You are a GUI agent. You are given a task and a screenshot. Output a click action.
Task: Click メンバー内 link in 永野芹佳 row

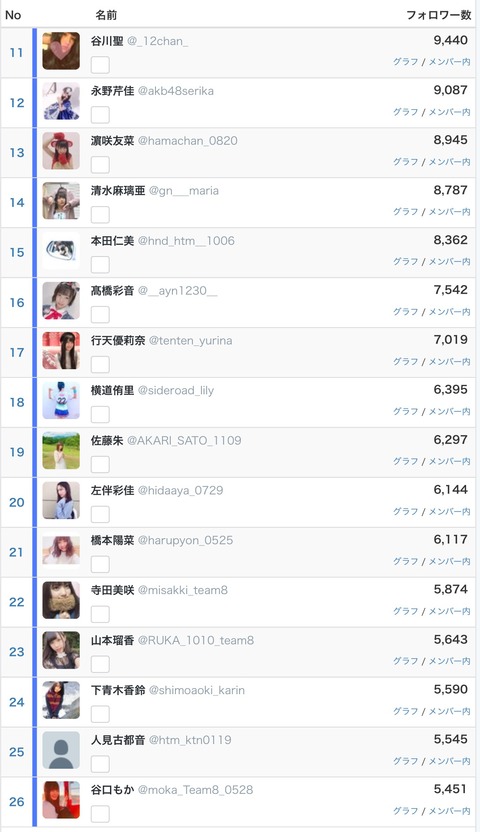(x=449, y=111)
